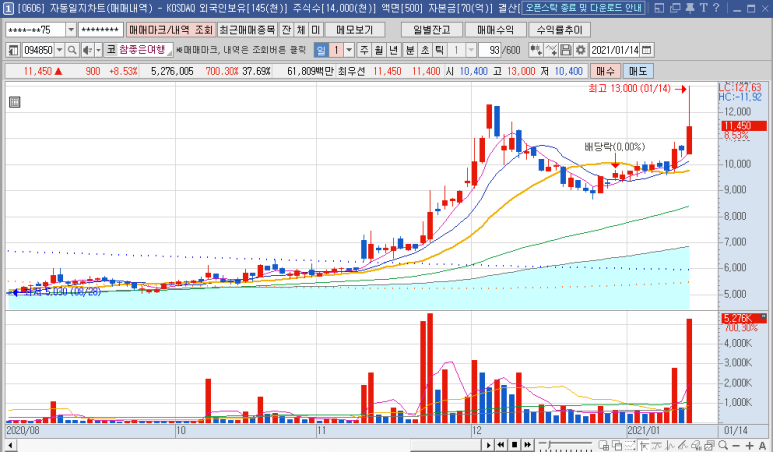Click the bottom magnifier zoom icon
The width and height of the screenshot is (773, 452).
tap(723, 445)
